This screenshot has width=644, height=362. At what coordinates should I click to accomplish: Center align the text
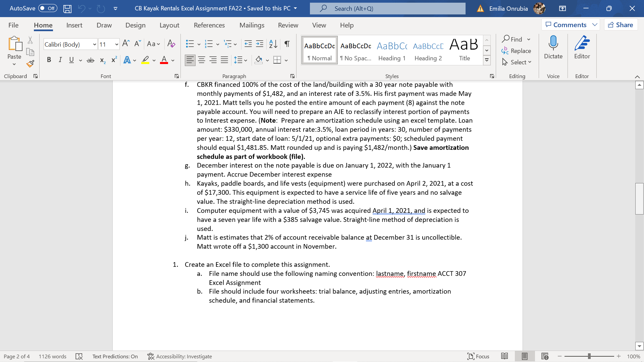(202, 60)
